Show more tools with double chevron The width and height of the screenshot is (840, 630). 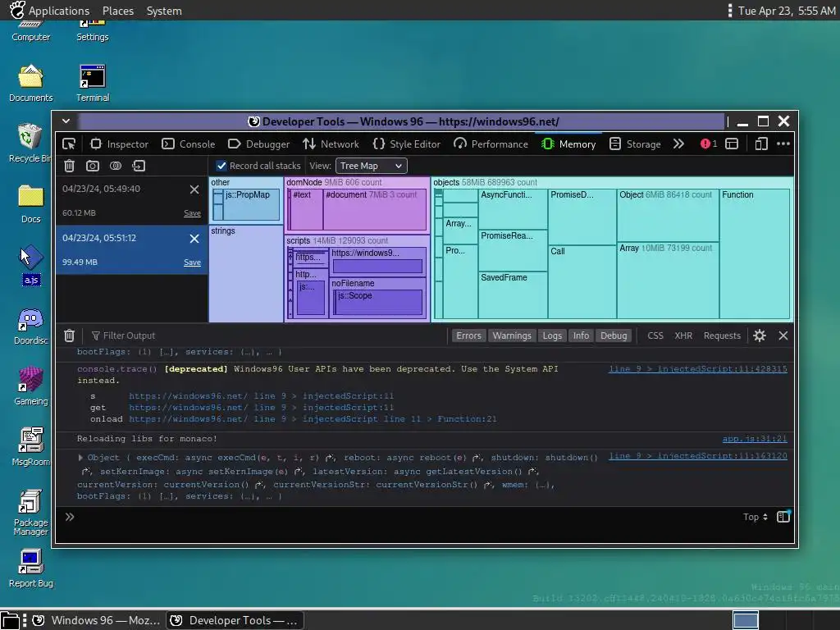click(678, 144)
